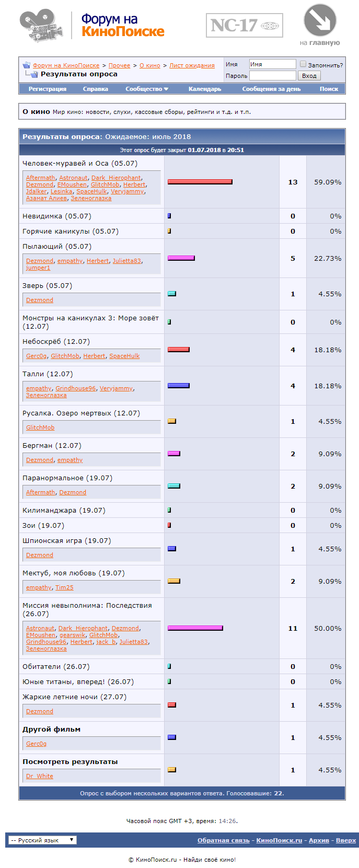
Task: Open the 'Регистрация' menu item
Action: coord(48,89)
